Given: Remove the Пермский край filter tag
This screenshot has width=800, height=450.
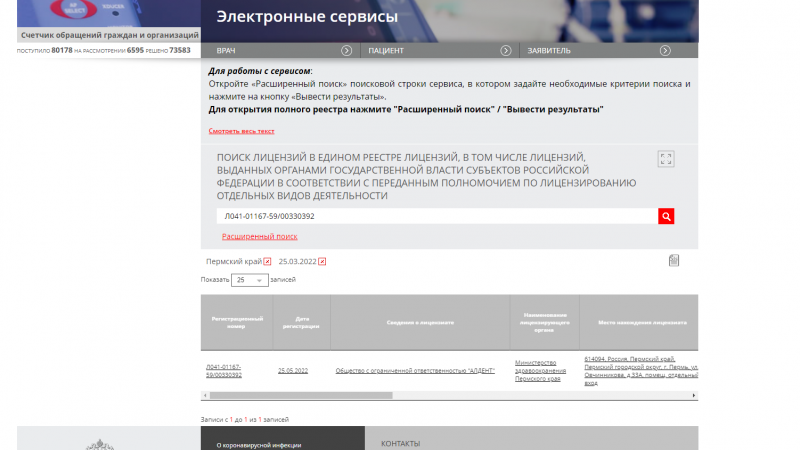Looking at the screenshot, I should [x=267, y=262].
